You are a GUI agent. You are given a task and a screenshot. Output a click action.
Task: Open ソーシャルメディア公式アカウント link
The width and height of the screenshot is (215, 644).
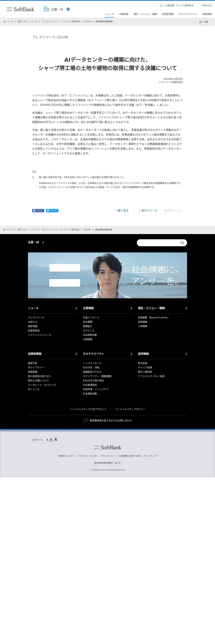click(88, 409)
